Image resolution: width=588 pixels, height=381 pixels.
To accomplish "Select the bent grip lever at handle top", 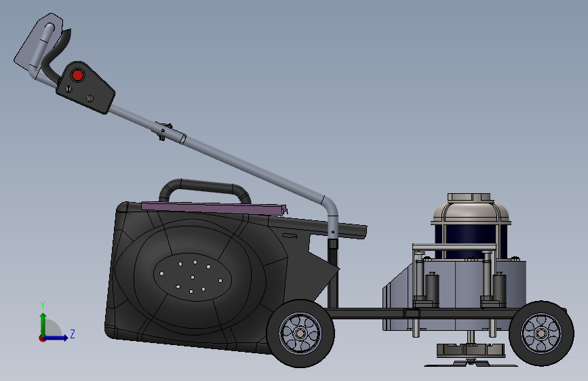I will [x=56, y=56].
